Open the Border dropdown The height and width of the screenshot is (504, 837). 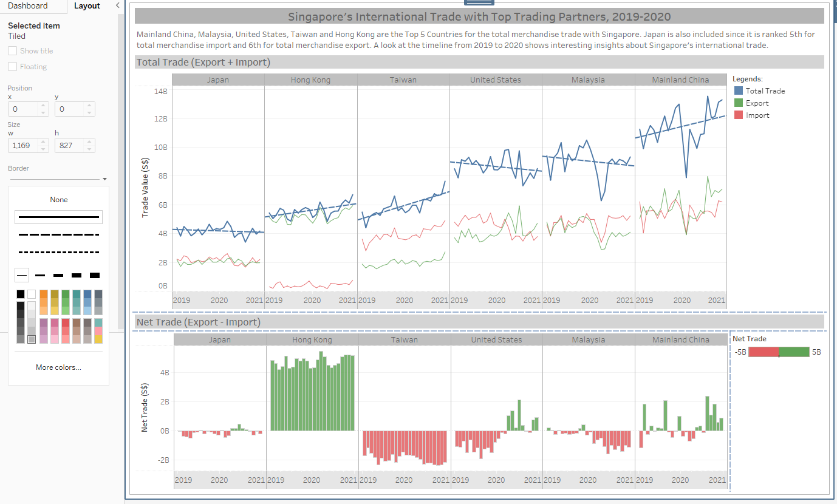pyautogui.click(x=104, y=179)
